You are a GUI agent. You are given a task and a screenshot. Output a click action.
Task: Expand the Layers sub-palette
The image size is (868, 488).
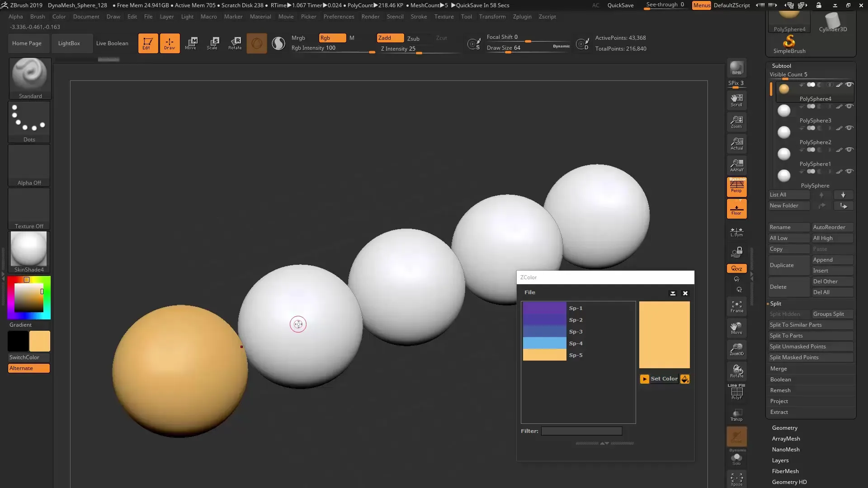point(780,460)
